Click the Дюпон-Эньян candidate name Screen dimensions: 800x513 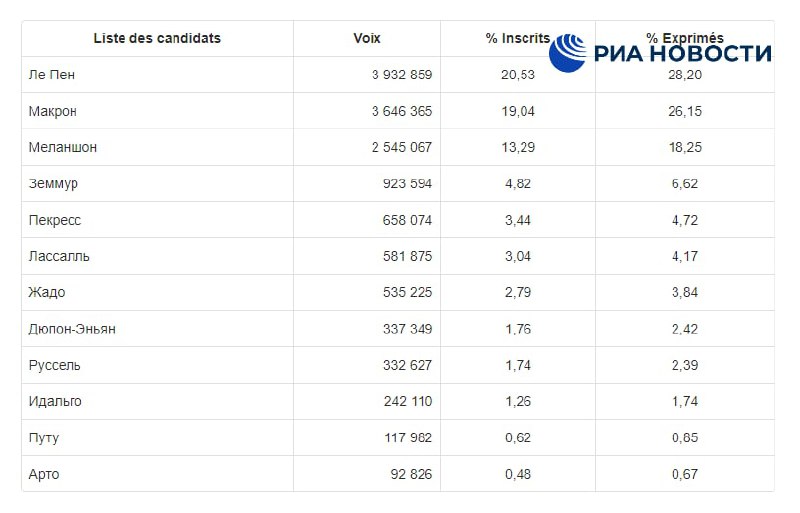click(72, 329)
